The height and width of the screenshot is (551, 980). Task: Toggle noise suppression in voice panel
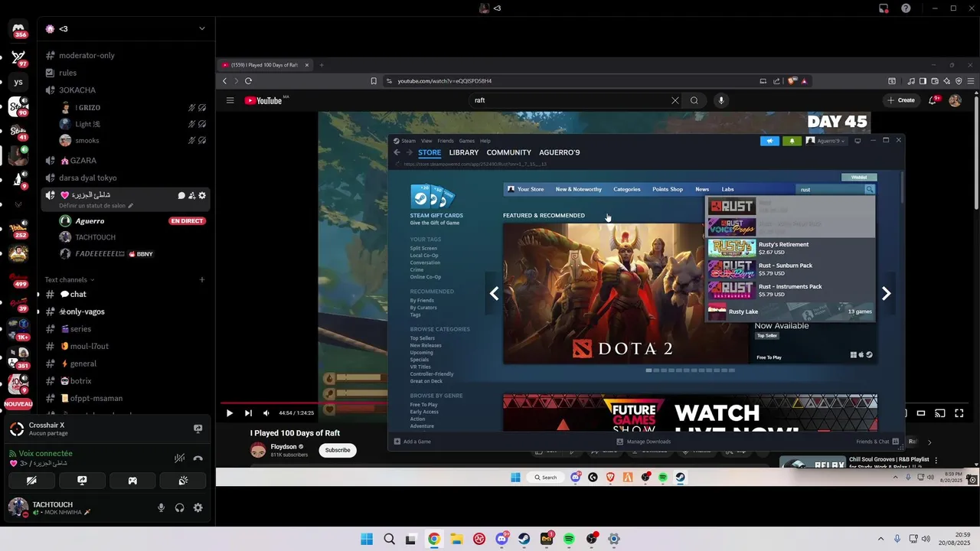pos(179,458)
